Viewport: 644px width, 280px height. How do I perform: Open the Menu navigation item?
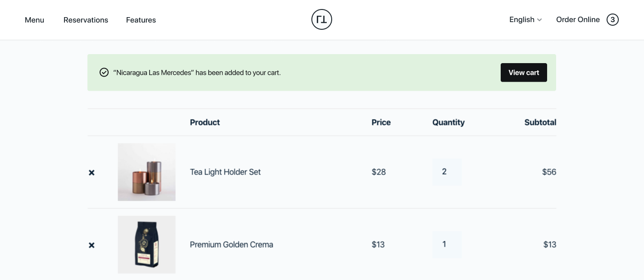pyautogui.click(x=34, y=20)
